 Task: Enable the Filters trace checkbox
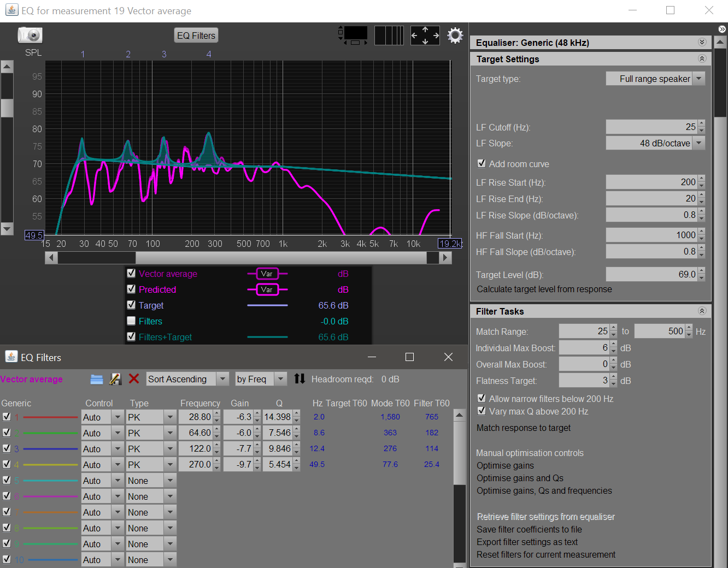pyautogui.click(x=131, y=321)
